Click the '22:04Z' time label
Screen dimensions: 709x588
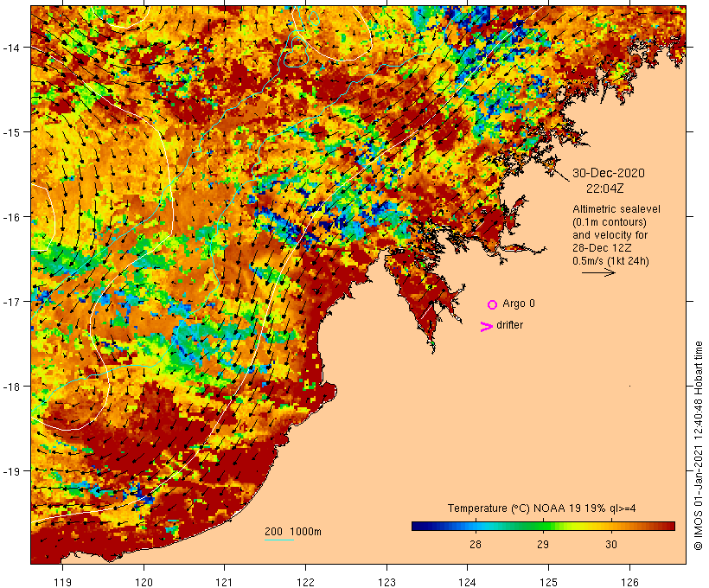click(x=604, y=189)
